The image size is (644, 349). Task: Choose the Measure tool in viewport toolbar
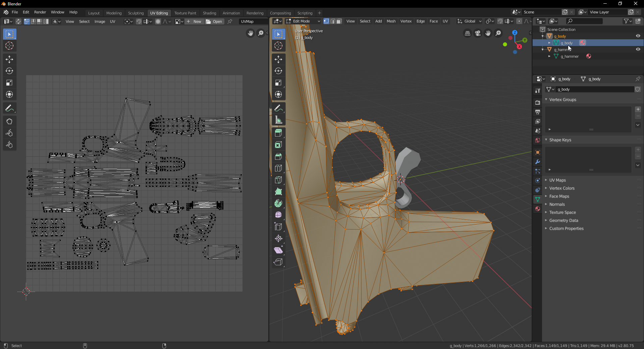[278, 120]
